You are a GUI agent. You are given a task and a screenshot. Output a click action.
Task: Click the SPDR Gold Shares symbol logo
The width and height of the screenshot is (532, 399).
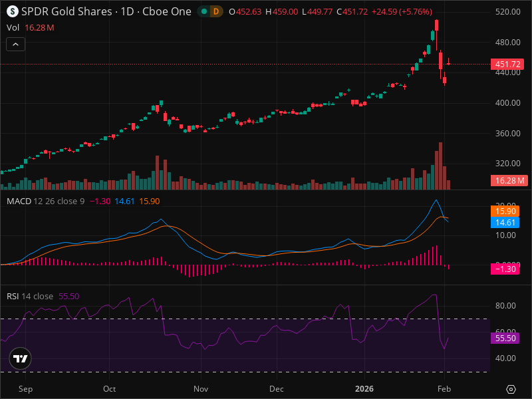(x=13, y=11)
